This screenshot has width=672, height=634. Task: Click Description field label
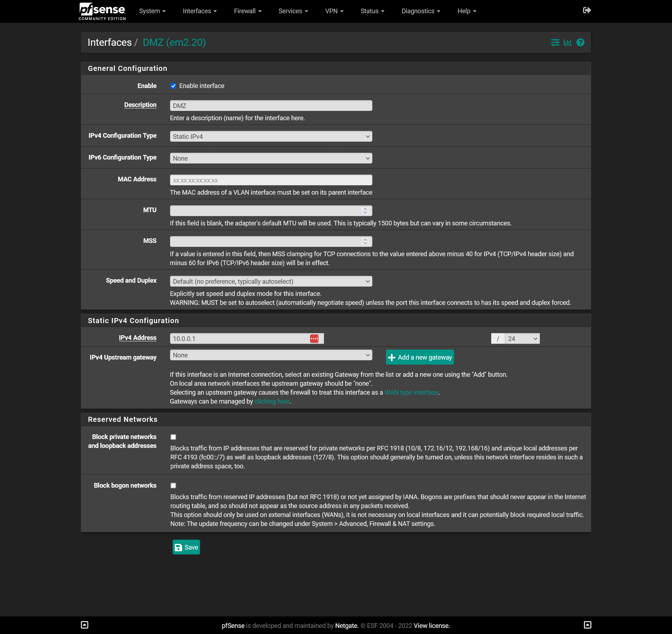140,105
